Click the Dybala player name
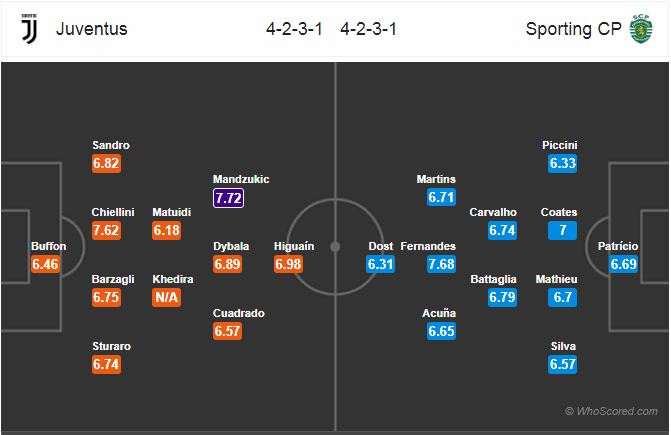671x435 pixels. [231, 246]
